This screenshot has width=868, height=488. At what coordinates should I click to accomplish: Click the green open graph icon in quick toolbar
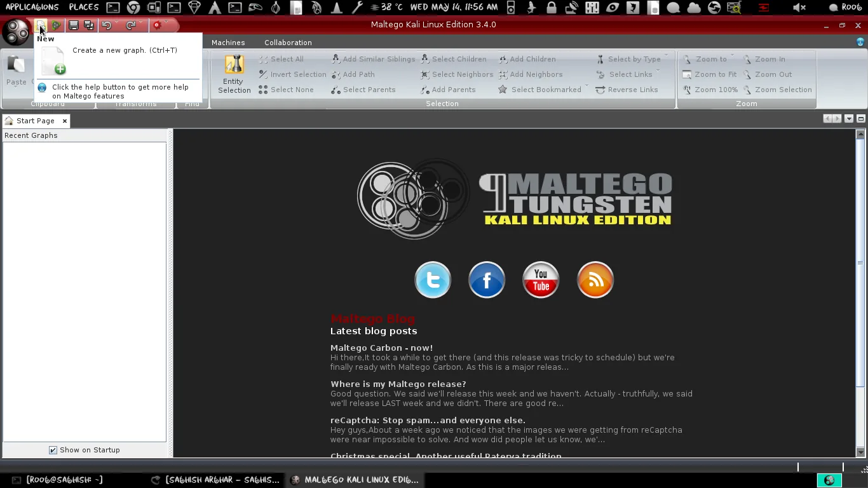tap(57, 25)
